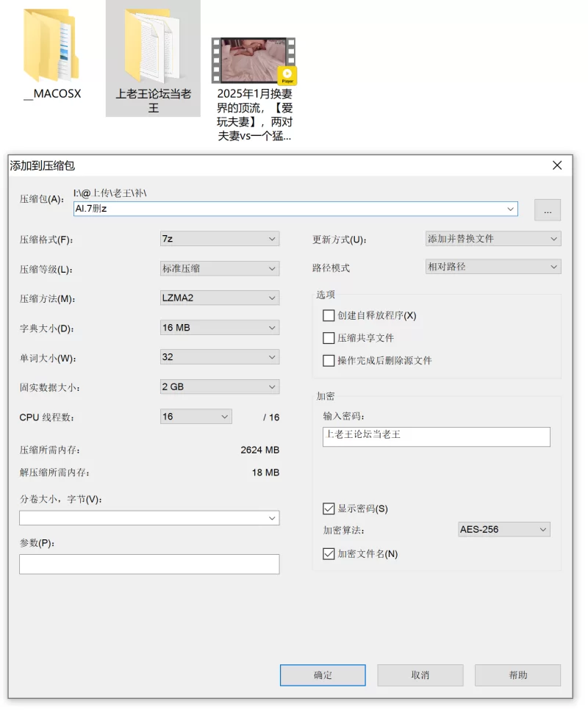Click the 18 MB decompression memory value

[265, 473]
